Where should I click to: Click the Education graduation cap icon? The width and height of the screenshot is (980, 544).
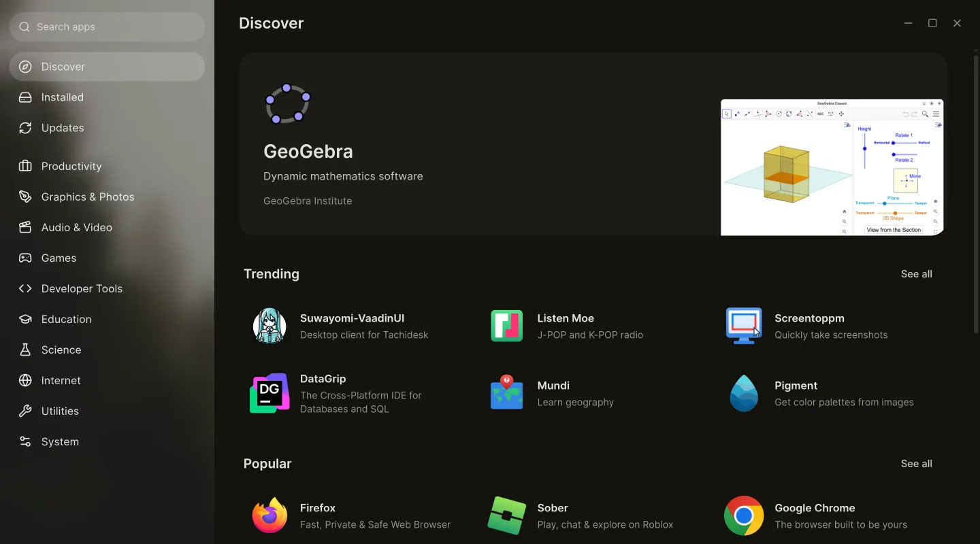coord(25,319)
